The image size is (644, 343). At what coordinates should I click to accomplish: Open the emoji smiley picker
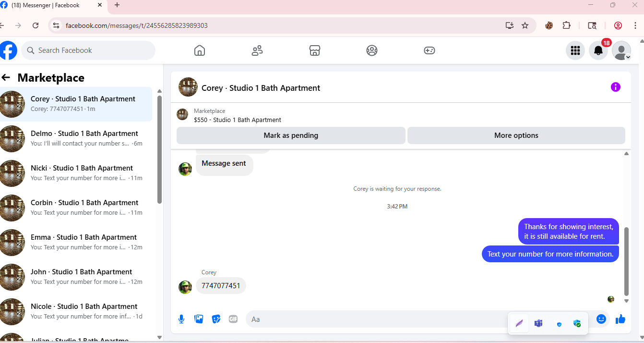(601, 319)
